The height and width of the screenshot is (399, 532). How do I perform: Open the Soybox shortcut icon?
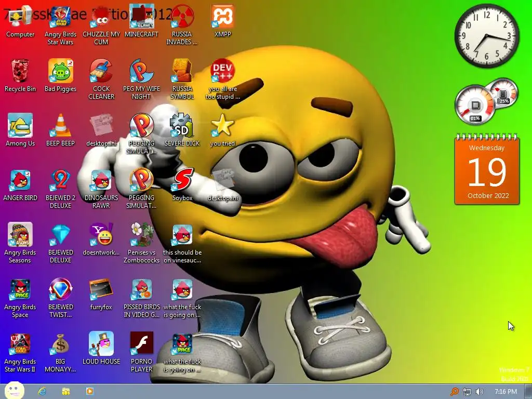pos(182,185)
